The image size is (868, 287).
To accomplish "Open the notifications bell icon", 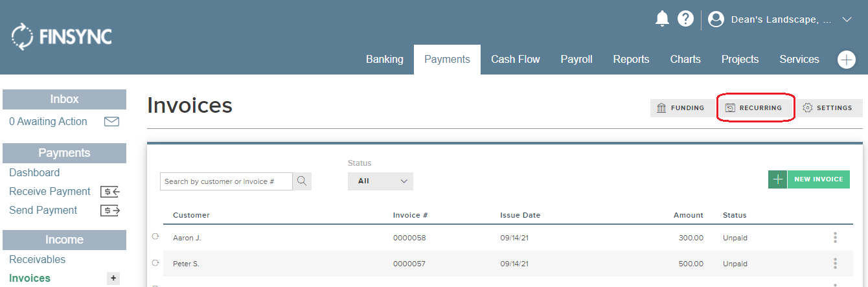I will pyautogui.click(x=662, y=19).
